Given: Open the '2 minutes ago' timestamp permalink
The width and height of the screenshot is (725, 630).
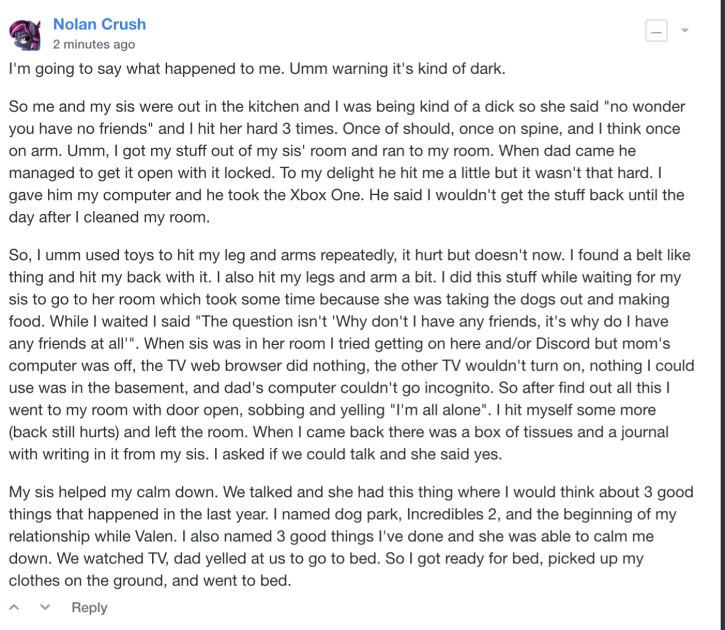Looking at the screenshot, I should [x=94, y=44].
